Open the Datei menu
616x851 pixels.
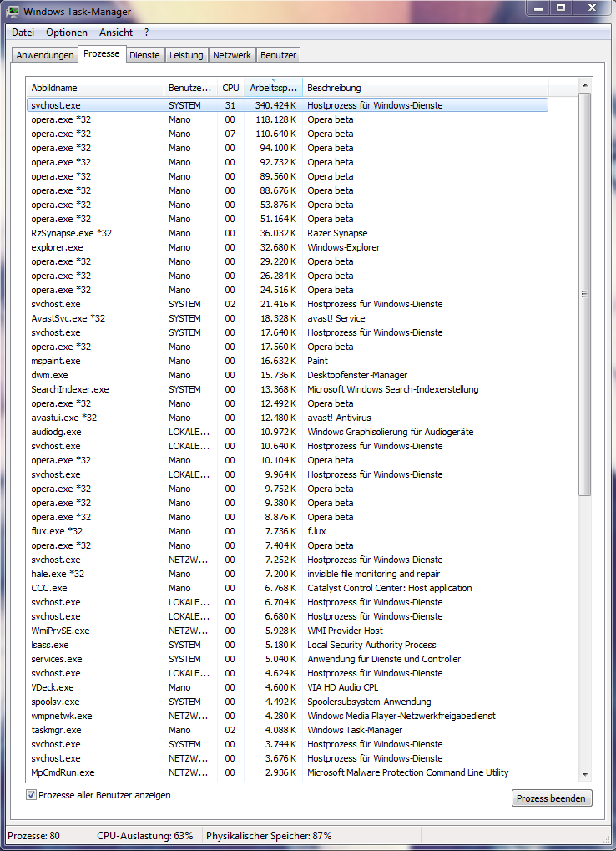[23, 33]
